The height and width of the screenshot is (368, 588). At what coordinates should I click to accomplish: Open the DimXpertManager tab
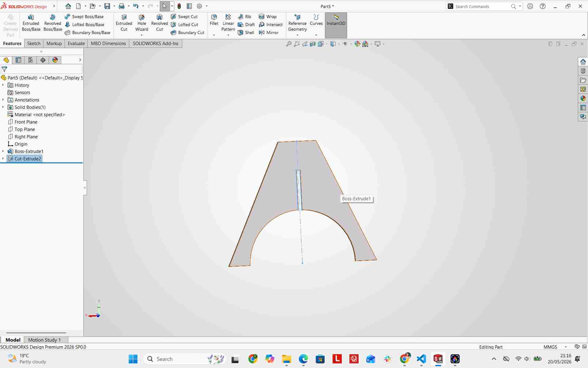coord(43,60)
